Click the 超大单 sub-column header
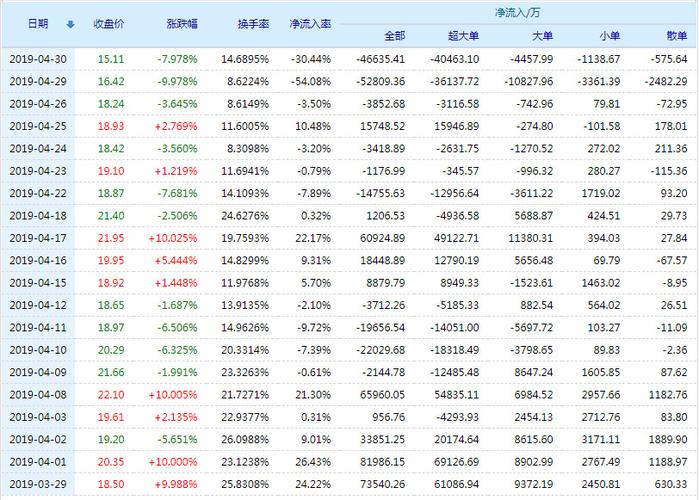699x500 pixels. (463, 36)
